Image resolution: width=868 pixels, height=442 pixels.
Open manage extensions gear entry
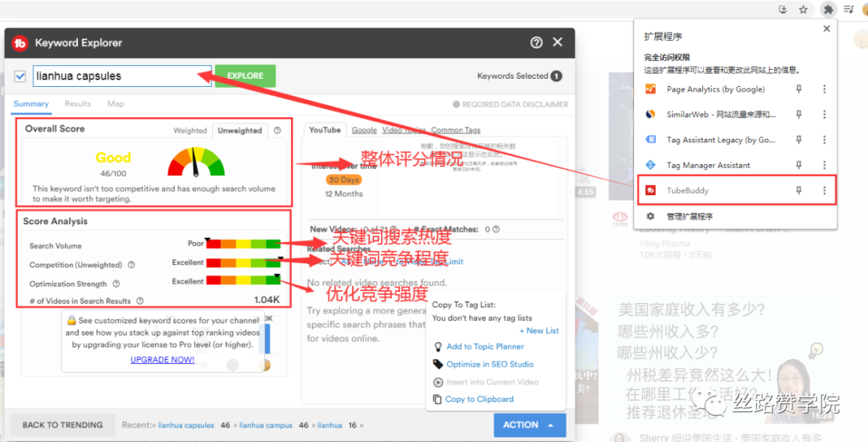point(679,216)
